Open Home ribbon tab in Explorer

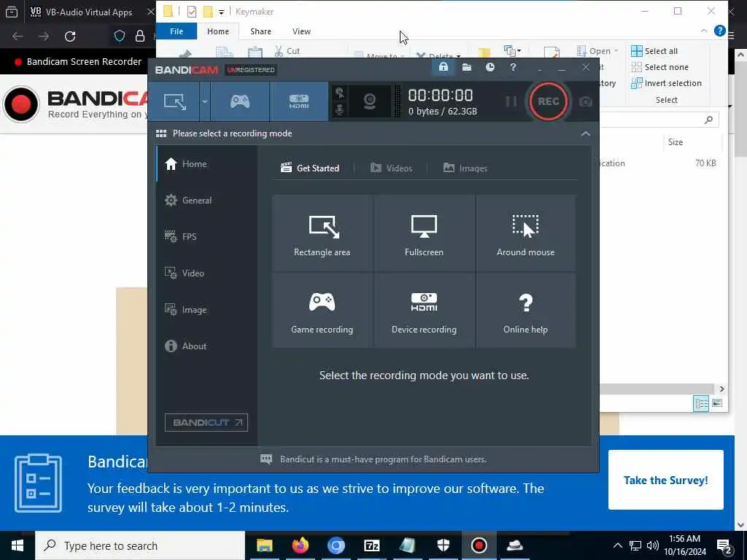[x=217, y=31]
